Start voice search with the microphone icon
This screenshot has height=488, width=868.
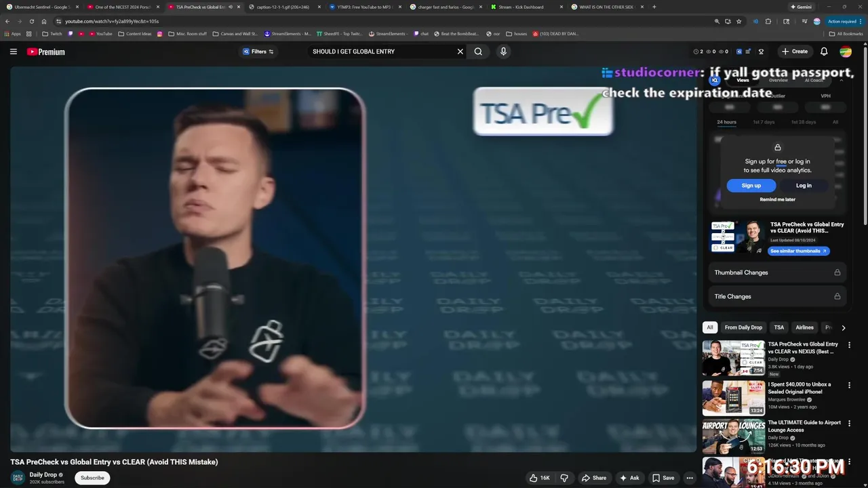coord(503,52)
